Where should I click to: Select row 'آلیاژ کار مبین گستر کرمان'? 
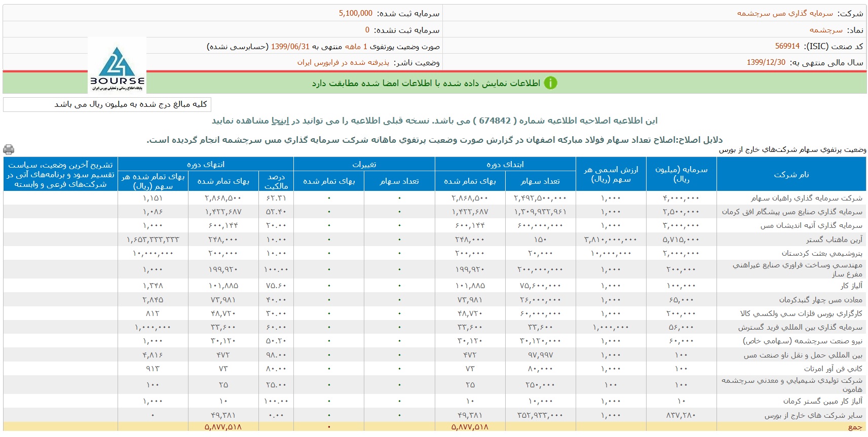click(x=434, y=401)
